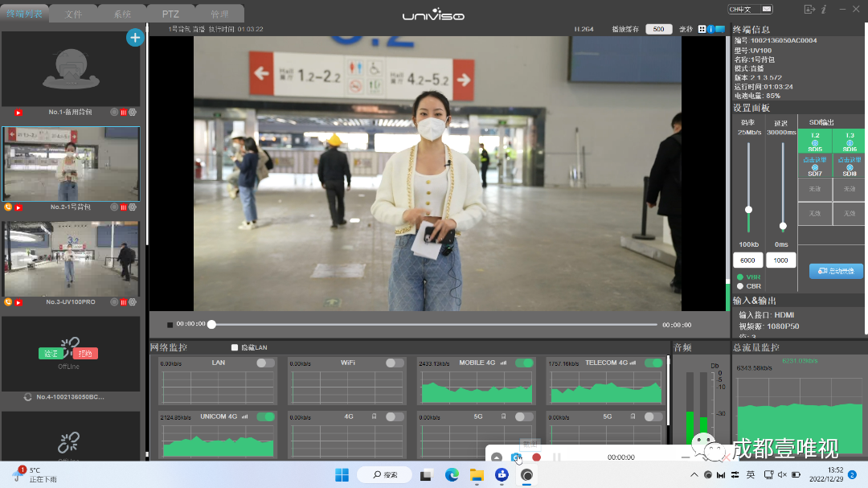Select the SDI6 output button
868x488 pixels.
pos(850,141)
